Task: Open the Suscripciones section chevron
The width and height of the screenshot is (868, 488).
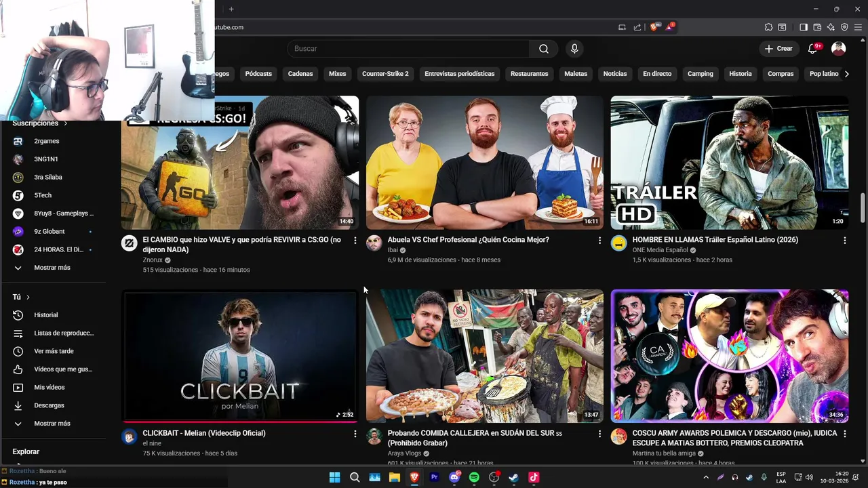Action: point(66,123)
